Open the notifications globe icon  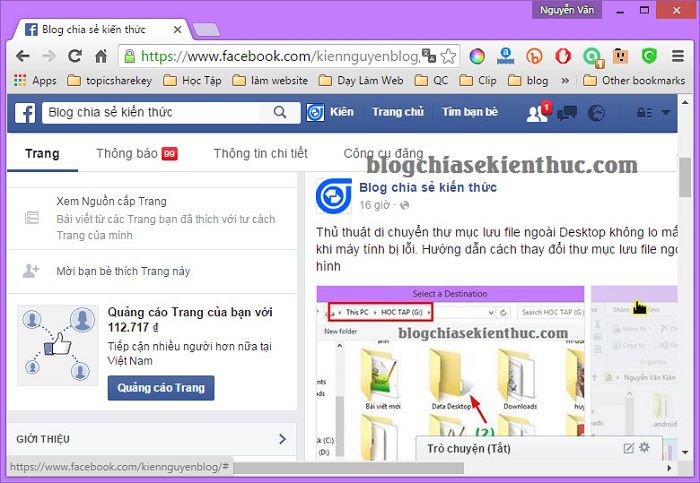click(x=596, y=113)
